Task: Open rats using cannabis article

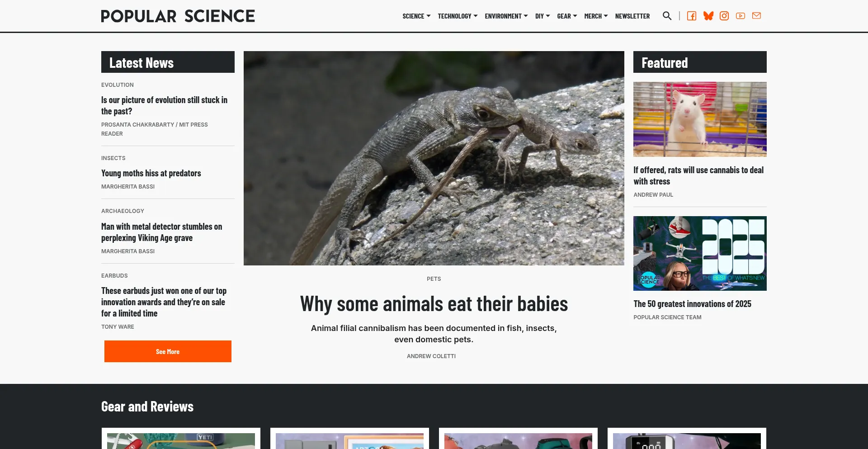Action: point(698,175)
